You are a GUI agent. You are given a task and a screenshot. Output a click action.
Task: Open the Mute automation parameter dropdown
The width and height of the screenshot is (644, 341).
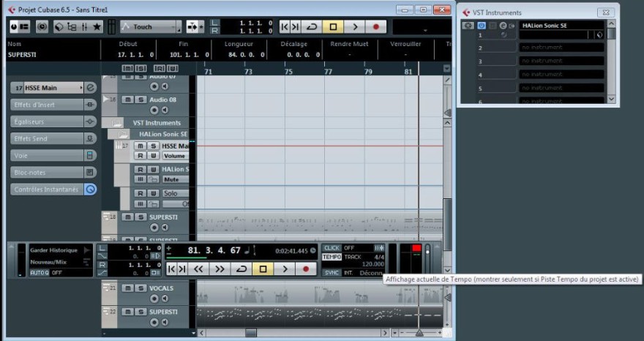pyautogui.click(x=176, y=179)
